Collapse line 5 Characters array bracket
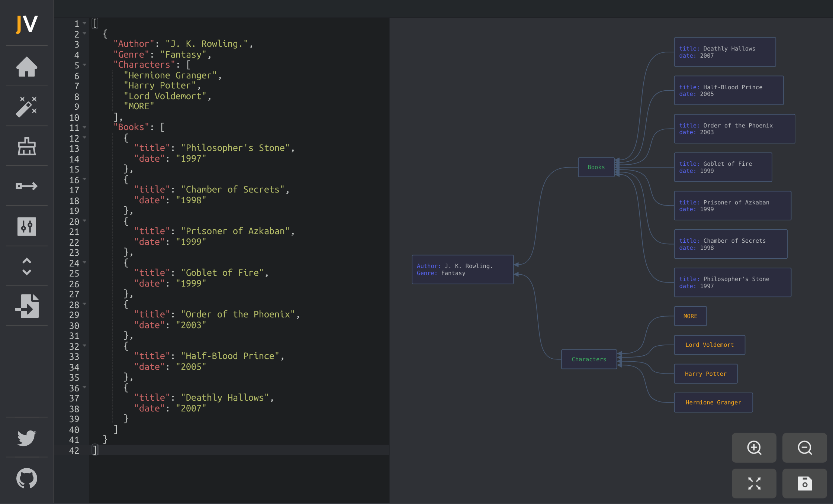Screen dimensions: 833x504 click(x=84, y=64)
